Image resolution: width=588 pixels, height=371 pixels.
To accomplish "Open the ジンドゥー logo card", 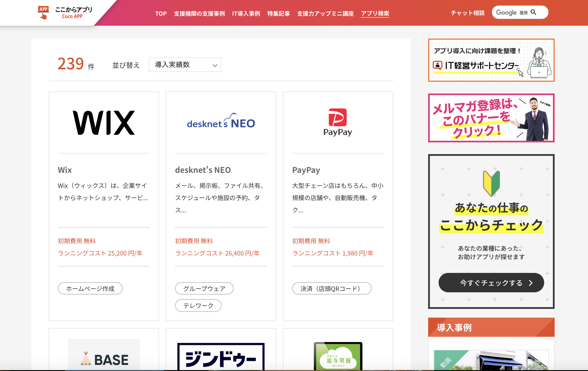I will 221,356.
